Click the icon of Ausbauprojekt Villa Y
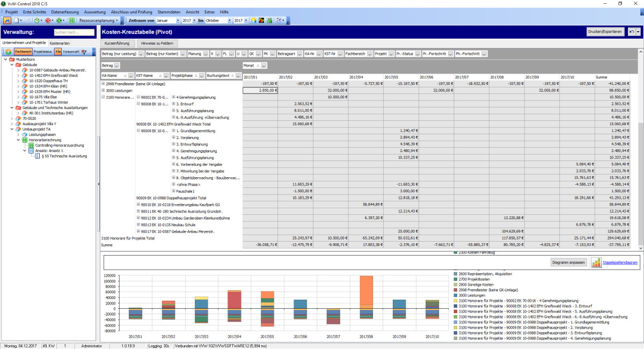644x349 pixels. 18,123
